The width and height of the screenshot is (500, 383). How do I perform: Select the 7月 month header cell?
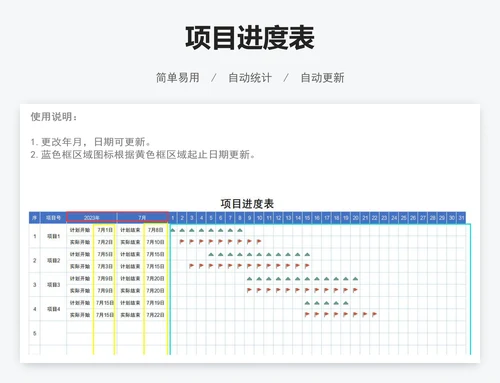click(142, 218)
